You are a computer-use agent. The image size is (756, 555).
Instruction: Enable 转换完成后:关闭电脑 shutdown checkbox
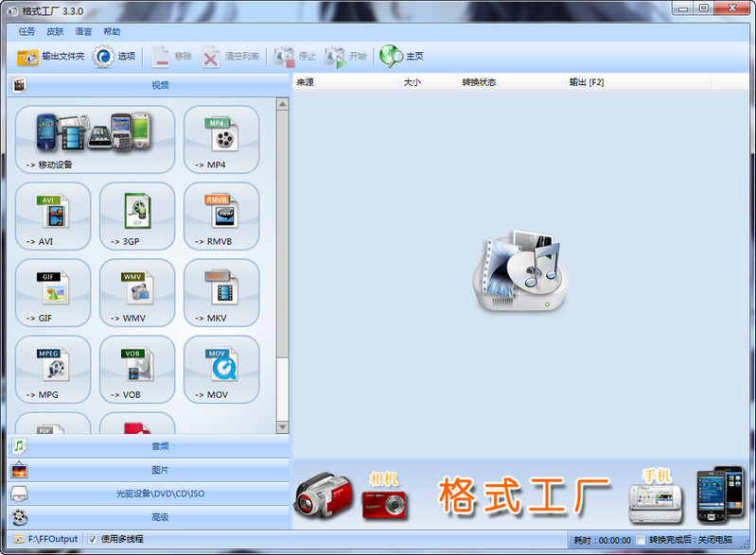pyautogui.click(x=640, y=540)
